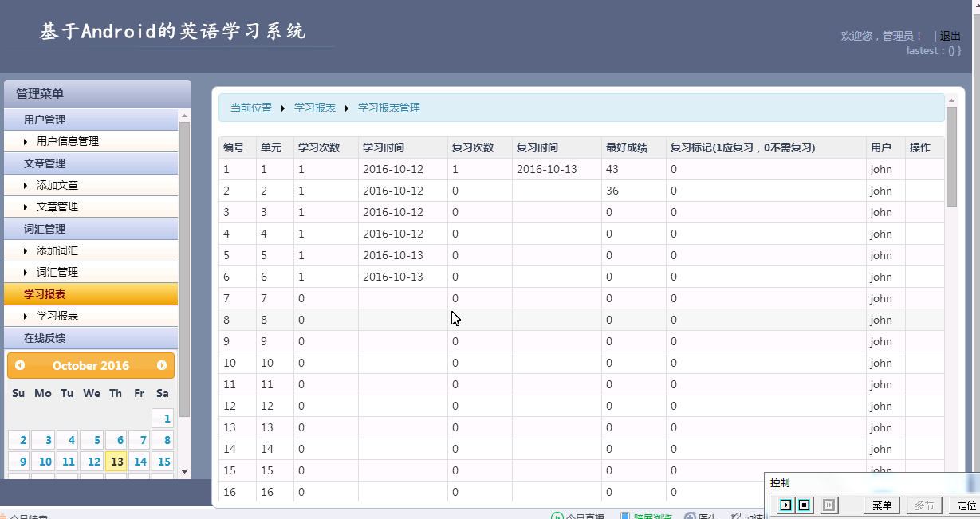
Task: Select October 15 in the calendar
Action: tap(163, 461)
